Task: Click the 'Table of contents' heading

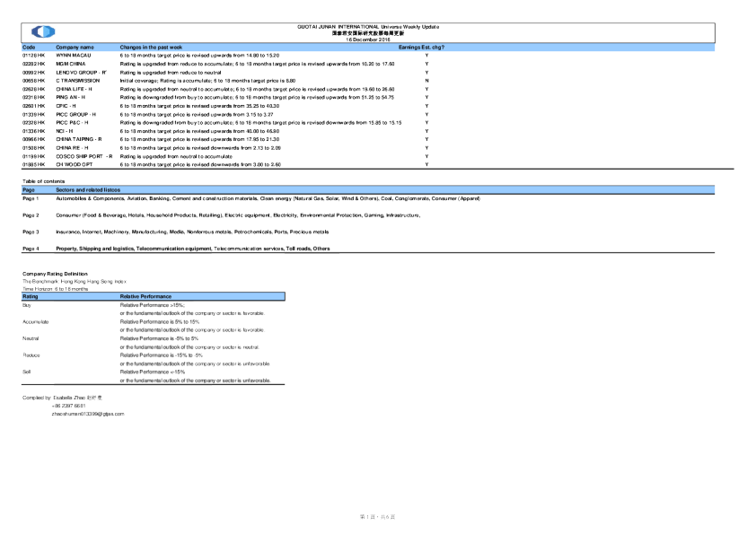Action: 41,181
